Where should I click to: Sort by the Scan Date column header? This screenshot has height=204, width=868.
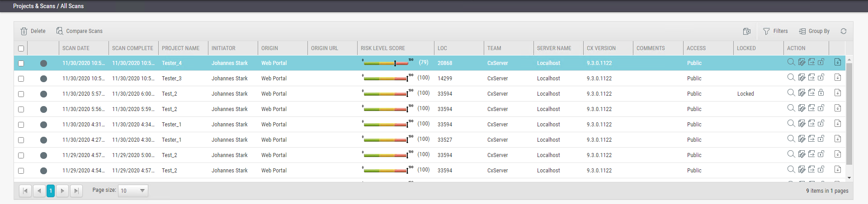click(76, 48)
